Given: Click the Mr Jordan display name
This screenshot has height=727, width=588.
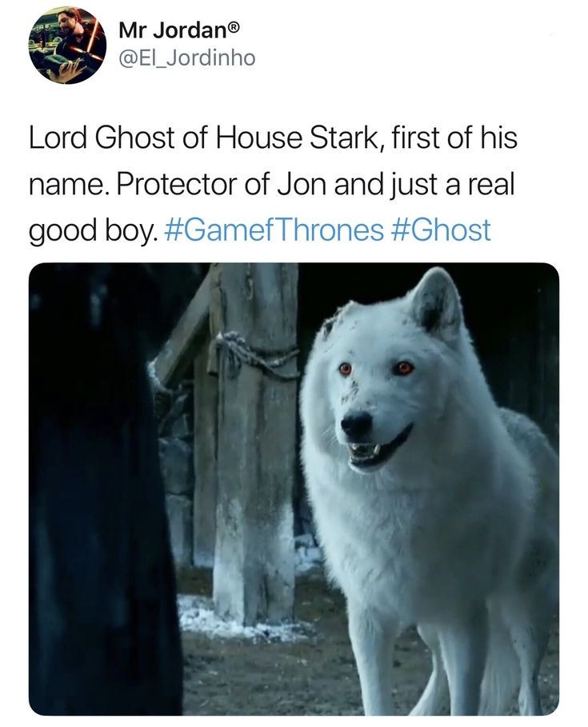Looking at the screenshot, I should click(172, 30).
